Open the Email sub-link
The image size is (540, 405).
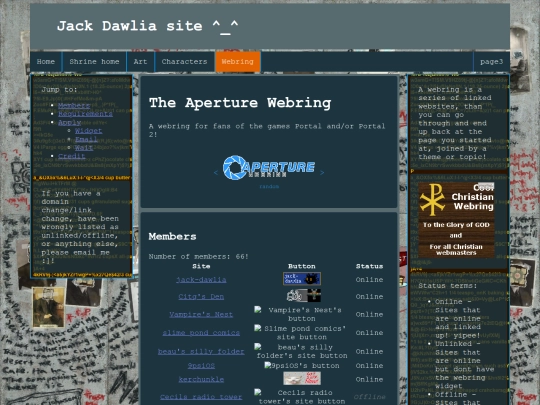(x=86, y=139)
